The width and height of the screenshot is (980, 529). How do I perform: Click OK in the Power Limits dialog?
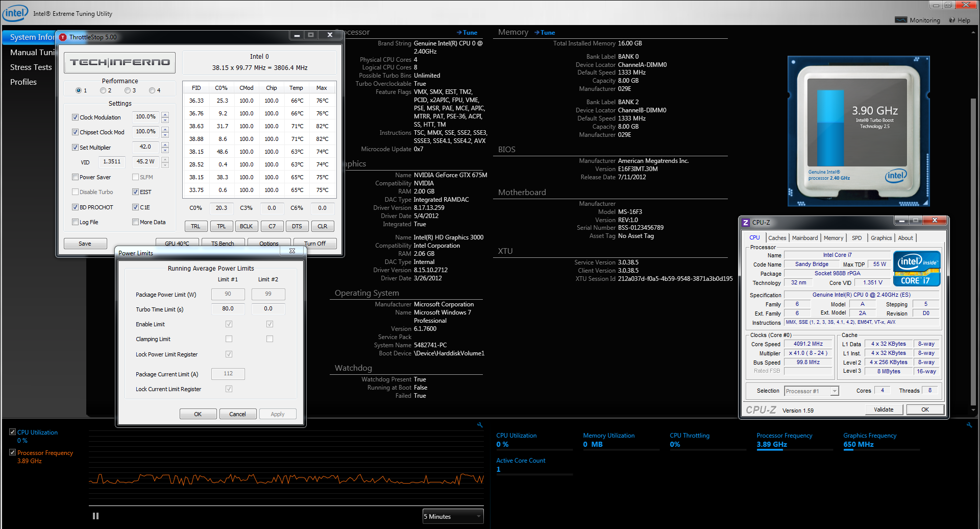(x=198, y=414)
